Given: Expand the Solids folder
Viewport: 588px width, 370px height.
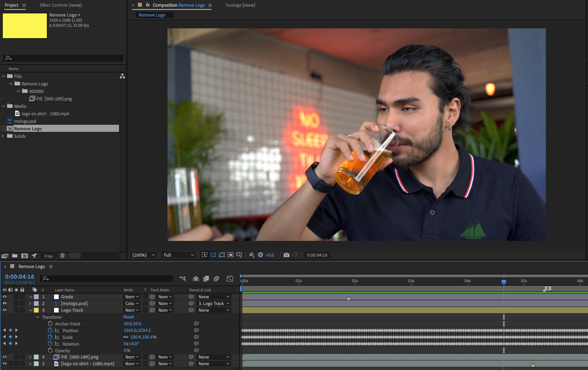Looking at the screenshot, I should pyautogui.click(x=3, y=136).
